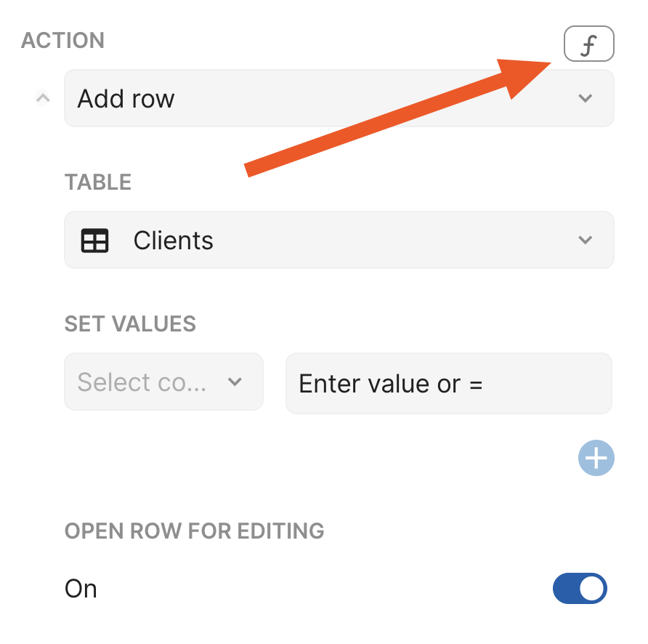
Task: Click the formula (f) button
Action: coord(589,44)
